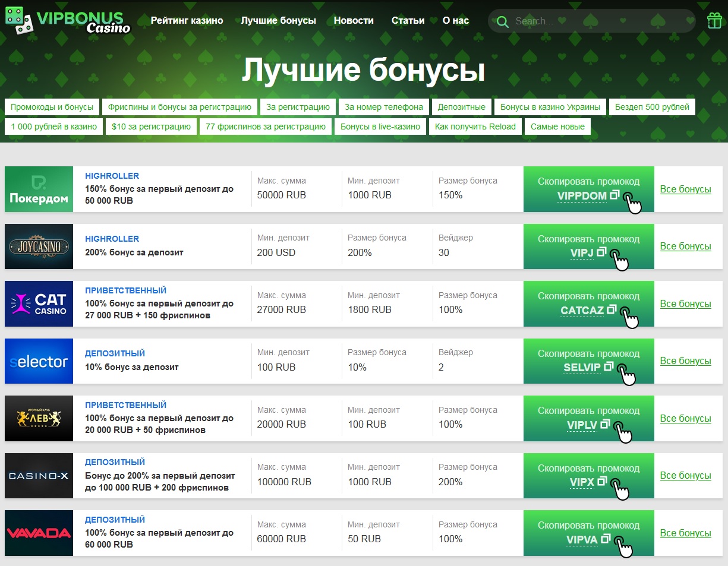This screenshot has width=728, height=566.
Task: Click the 1800 RUB minimum deposit value
Action: [370, 309]
